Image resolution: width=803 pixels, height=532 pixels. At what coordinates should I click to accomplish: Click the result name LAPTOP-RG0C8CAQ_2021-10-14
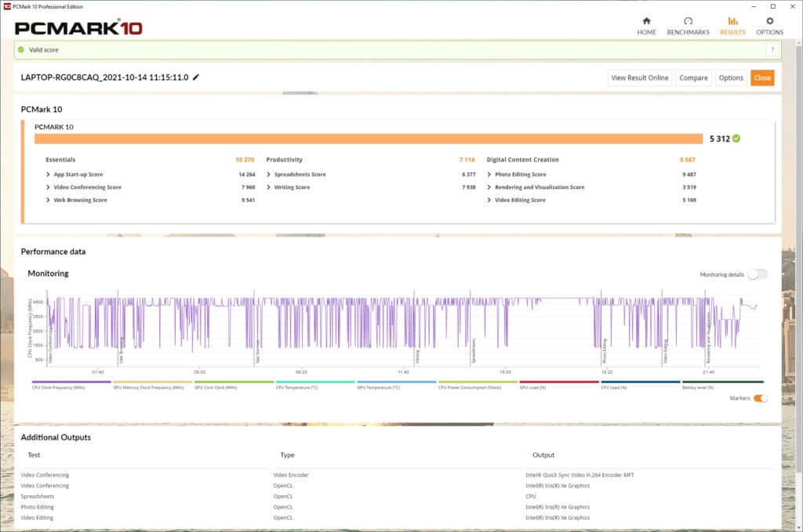tap(104, 78)
